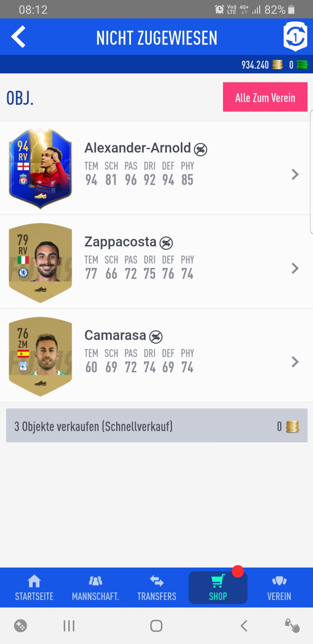313x644 pixels.
Task: Open the swap badge icon top right
Action: point(295,37)
